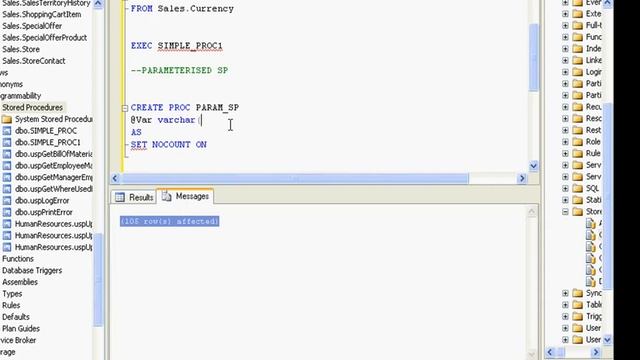This screenshot has height=360, width=640.
Task: Click the Messages tab page icon
Action: coord(166,196)
